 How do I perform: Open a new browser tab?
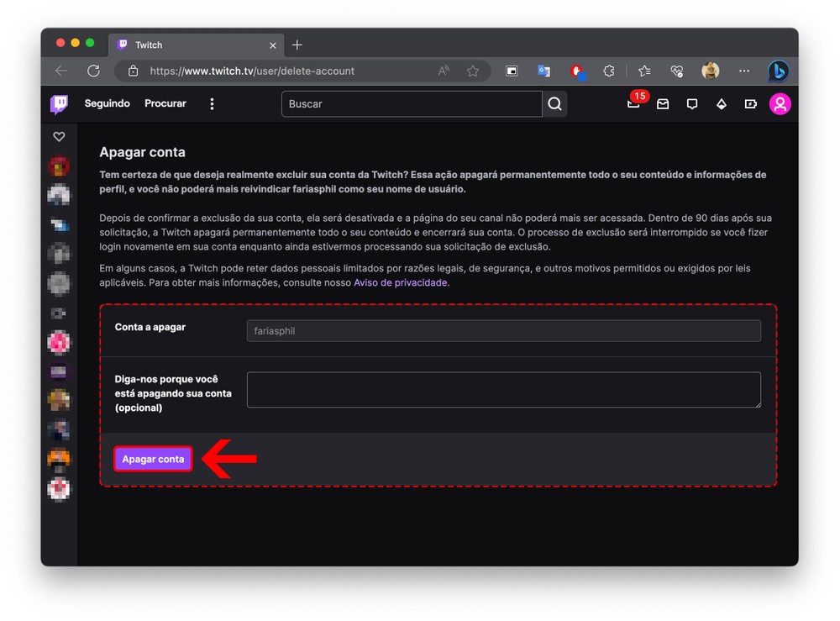[x=297, y=45]
